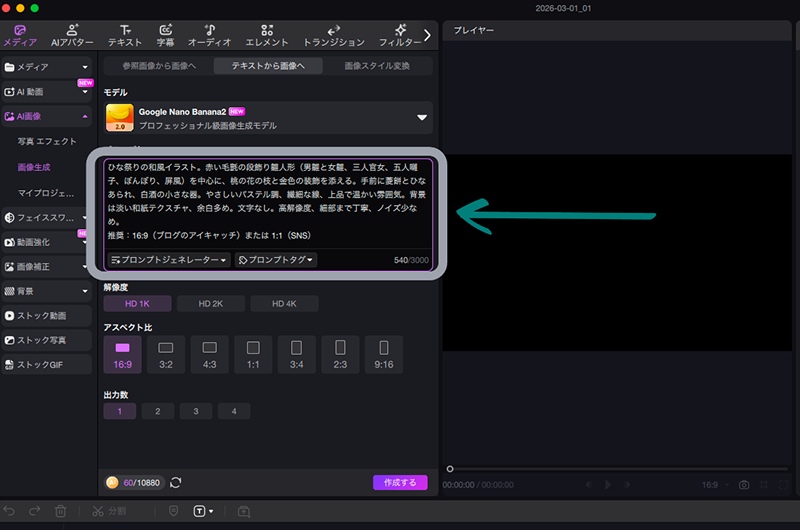Screen dimensions: 800x530
Task: Click the 作成する generate button
Action: (x=400, y=483)
